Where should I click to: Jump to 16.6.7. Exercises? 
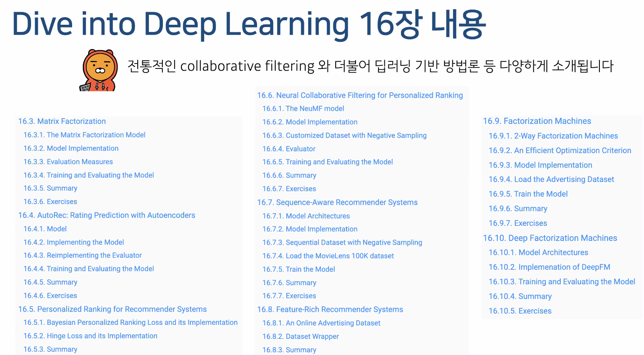[x=289, y=189]
